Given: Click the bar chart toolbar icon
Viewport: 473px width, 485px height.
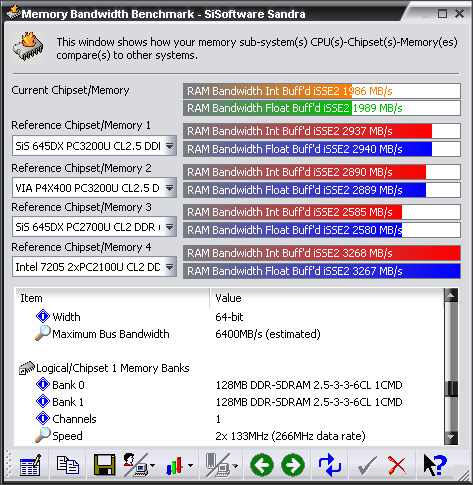Looking at the screenshot, I should (174, 465).
